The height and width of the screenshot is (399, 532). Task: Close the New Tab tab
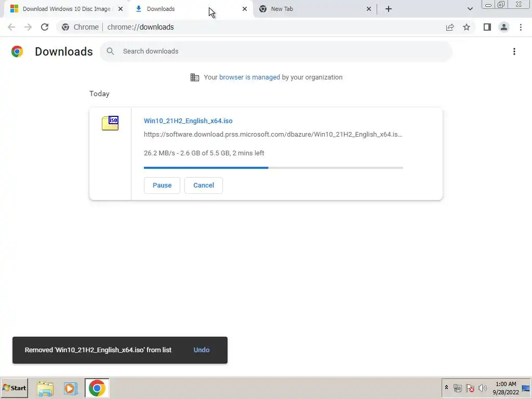[x=369, y=9]
